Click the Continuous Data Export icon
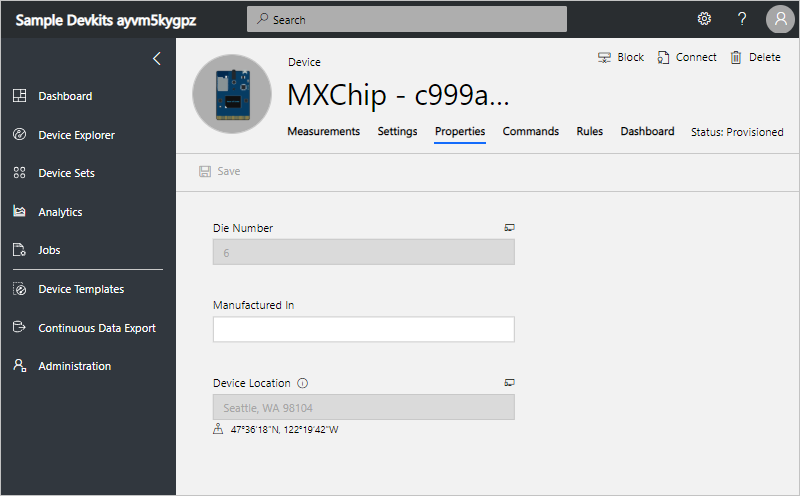The height and width of the screenshot is (496, 800). click(x=19, y=327)
